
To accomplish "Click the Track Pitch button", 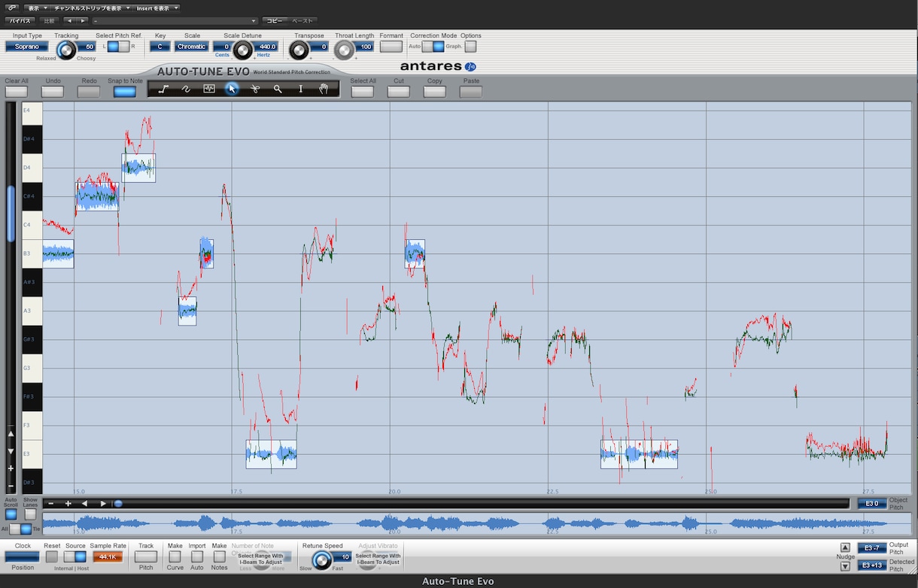I will click(146, 556).
